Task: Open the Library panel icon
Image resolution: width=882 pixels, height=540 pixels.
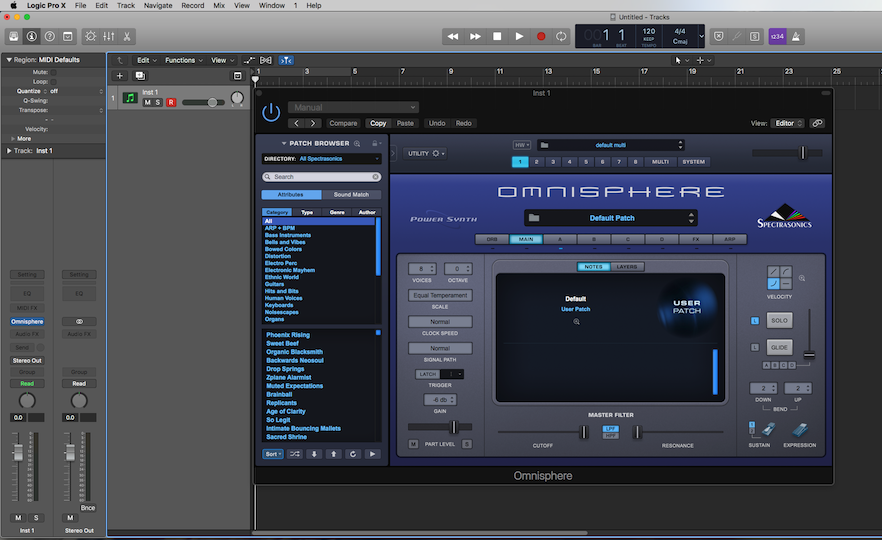Action: click(14, 37)
